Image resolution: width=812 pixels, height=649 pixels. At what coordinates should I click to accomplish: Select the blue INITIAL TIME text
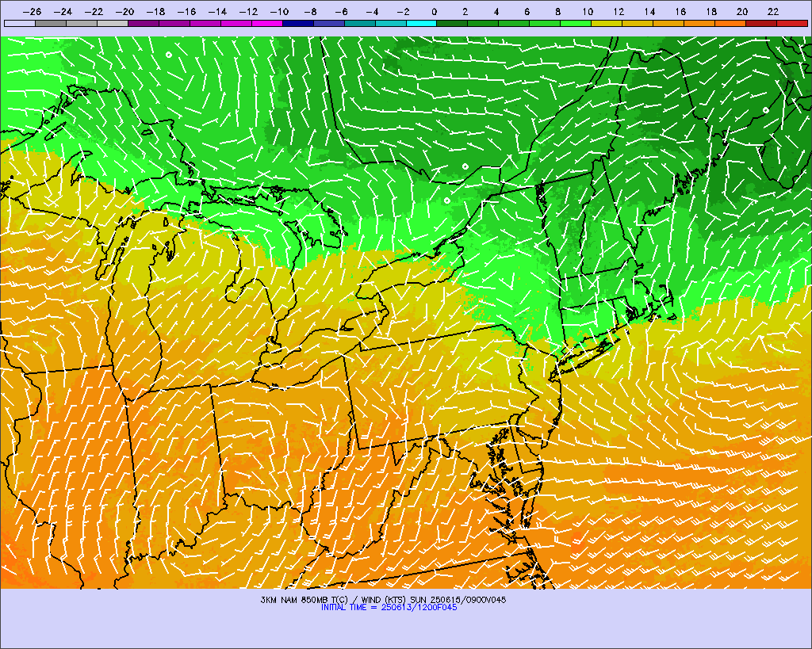pyautogui.click(x=389, y=608)
